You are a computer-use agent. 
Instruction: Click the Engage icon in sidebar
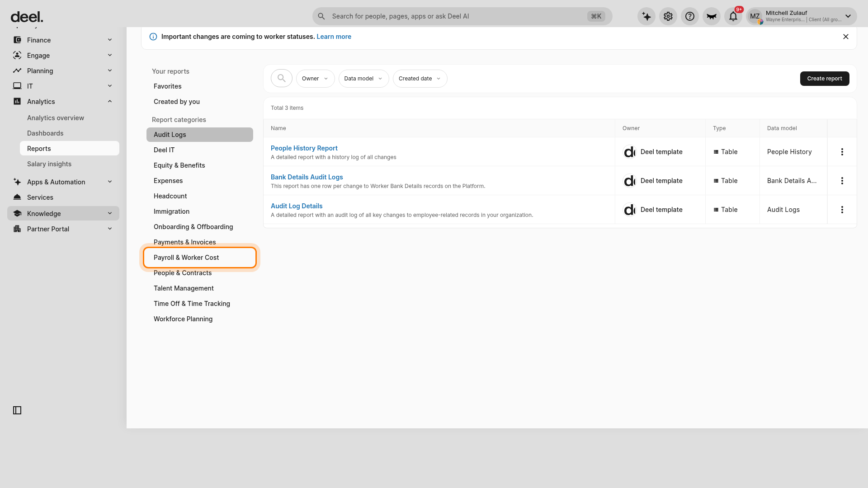[17, 55]
